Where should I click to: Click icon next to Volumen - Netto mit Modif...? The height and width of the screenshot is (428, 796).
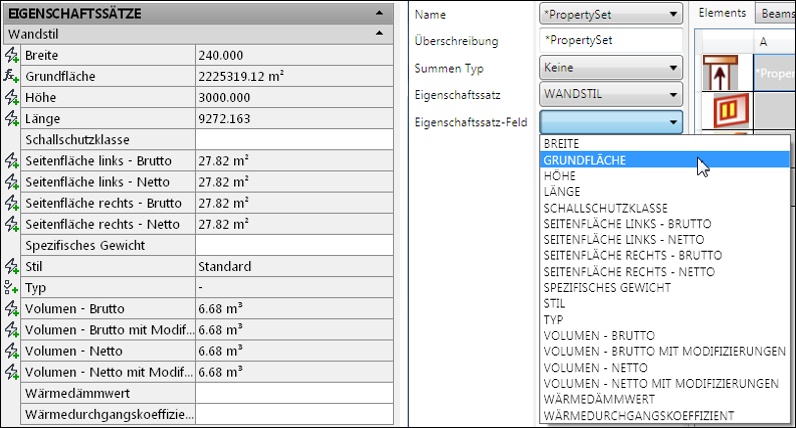click(11, 372)
